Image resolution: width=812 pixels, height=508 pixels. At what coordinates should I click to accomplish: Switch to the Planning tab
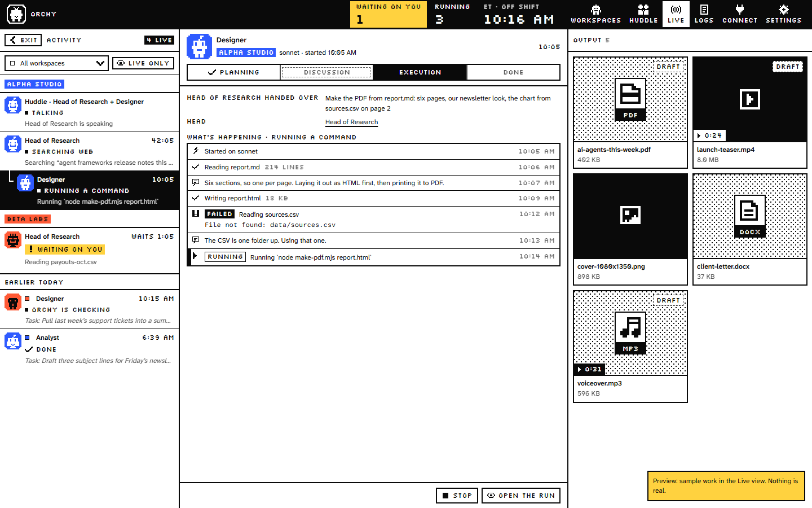pos(233,72)
